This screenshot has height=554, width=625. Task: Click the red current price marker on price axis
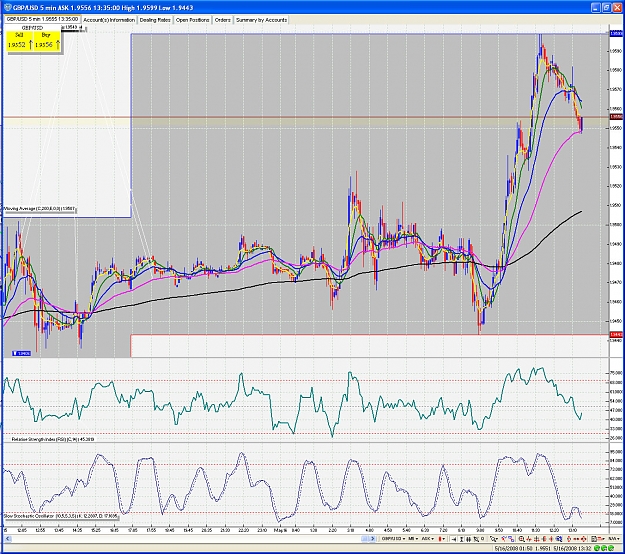616,117
